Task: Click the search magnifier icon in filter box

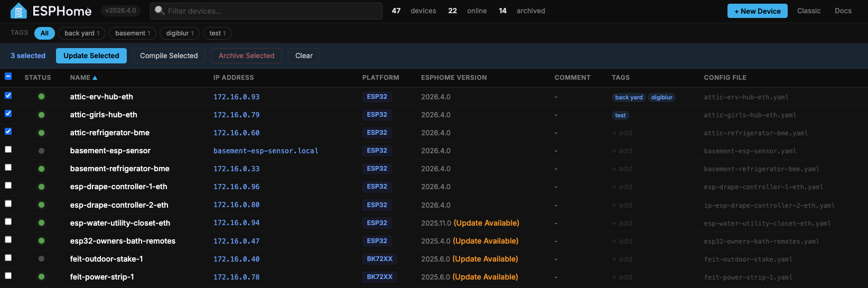Action: (x=160, y=11)
